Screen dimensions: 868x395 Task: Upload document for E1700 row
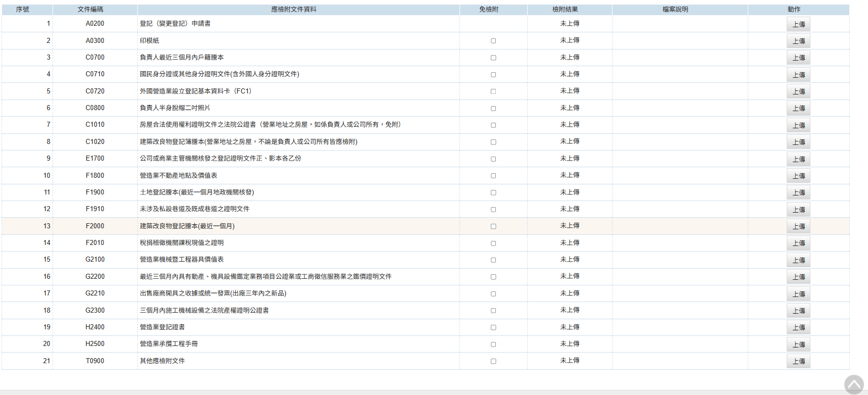point(798,159)
